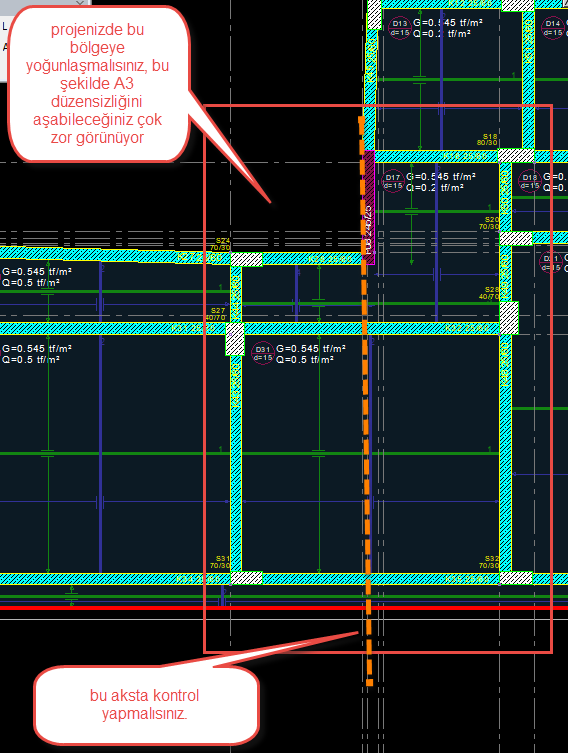Viewport: 568px width, 753px height.
Task: Select the G=0.545 load text beside D31
Action: pos(311,349)
